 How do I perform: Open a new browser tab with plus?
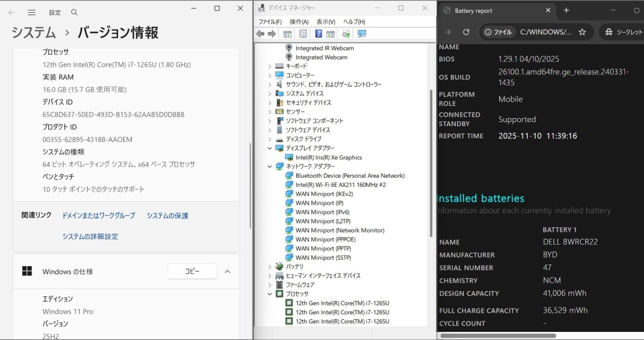(566, 10)
